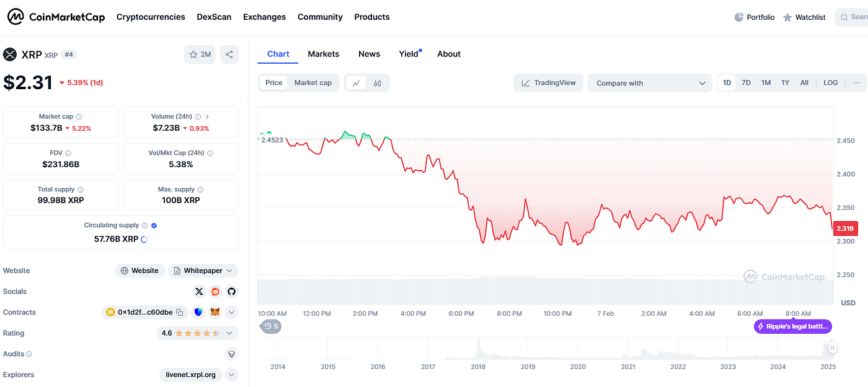Open the Reddit social icon
The height and width of the screenshot is (387, 868).
tap(215, 292)
